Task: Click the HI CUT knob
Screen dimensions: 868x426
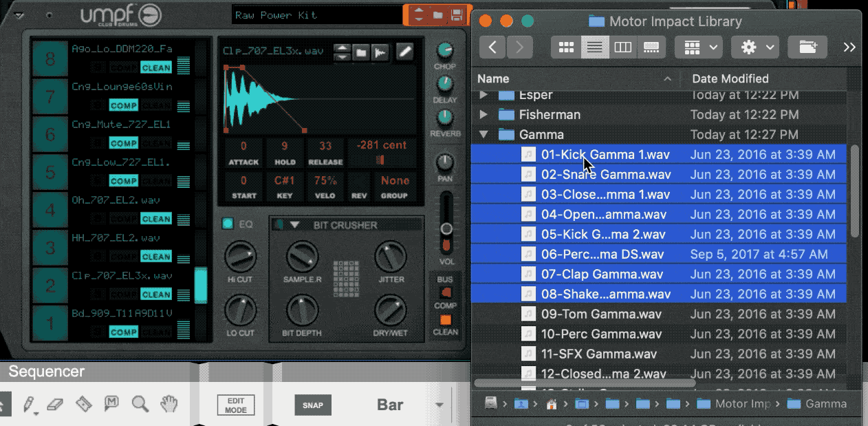Action: [x=241, y=257]
